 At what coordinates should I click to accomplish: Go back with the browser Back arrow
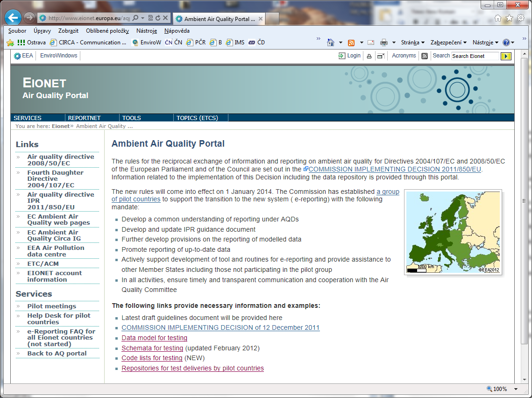coord(13,18)
